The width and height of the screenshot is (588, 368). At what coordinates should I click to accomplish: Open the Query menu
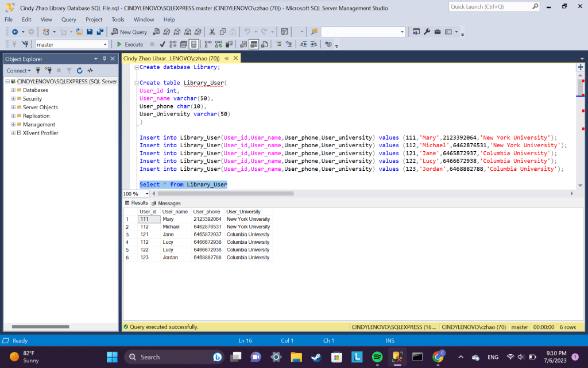point(69,20)
